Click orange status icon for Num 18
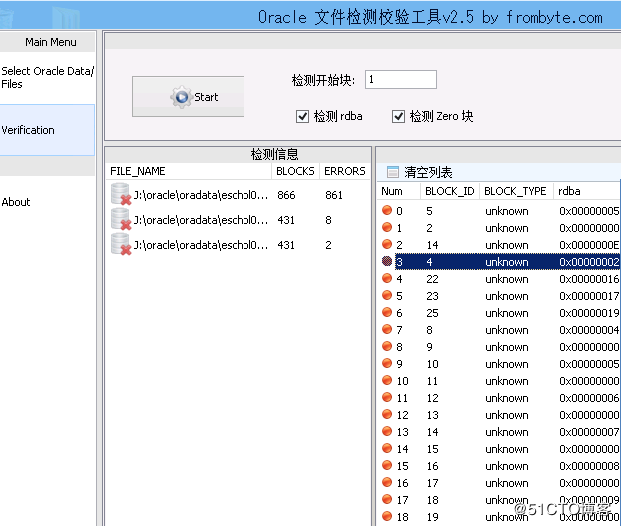Viewport: 621px width, 526px height. (387, 516)
